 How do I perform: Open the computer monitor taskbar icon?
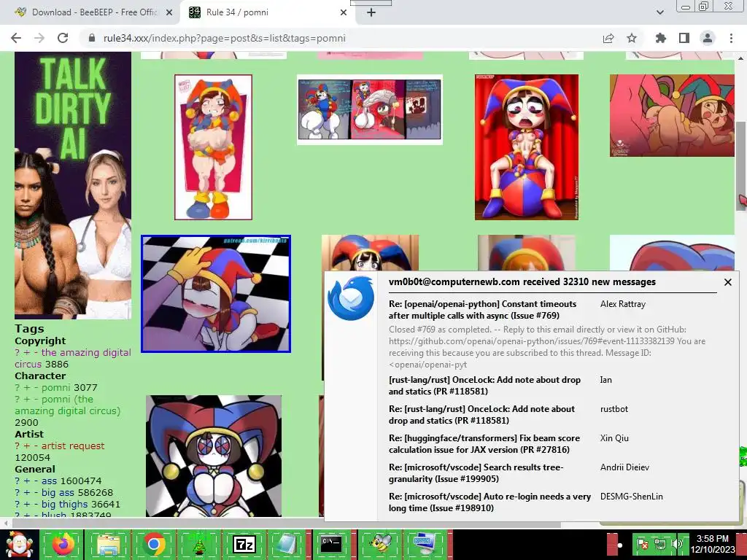pos(425,544)
